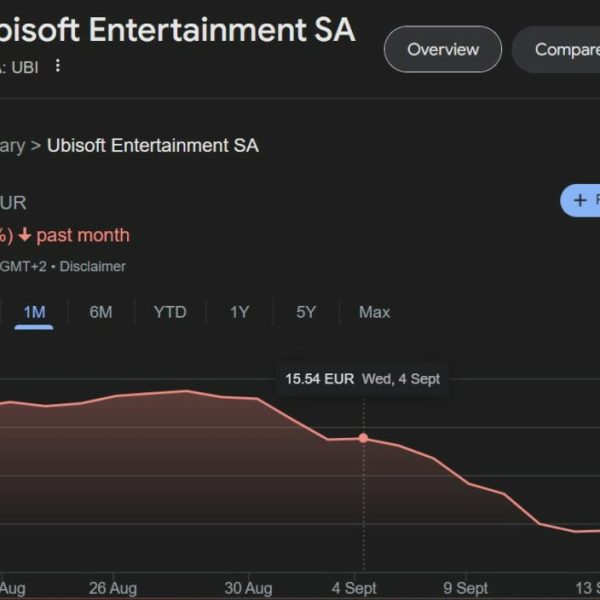Click the 4 Sept data point on chart
This screenshot has width=600, height=600.
point(364,438)
